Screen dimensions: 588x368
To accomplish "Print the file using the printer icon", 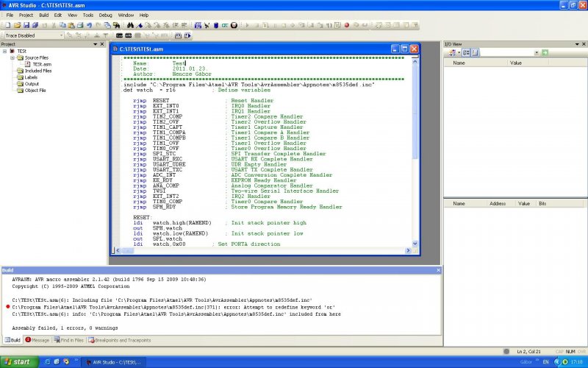I will [x=80, y=25].
